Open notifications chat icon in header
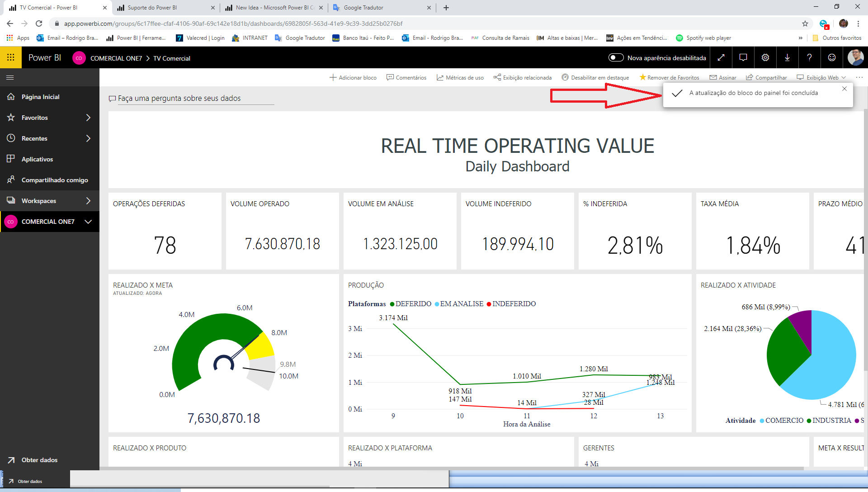Screen dimensions: 868x492 pyautogui.click(x=743, y=57)
